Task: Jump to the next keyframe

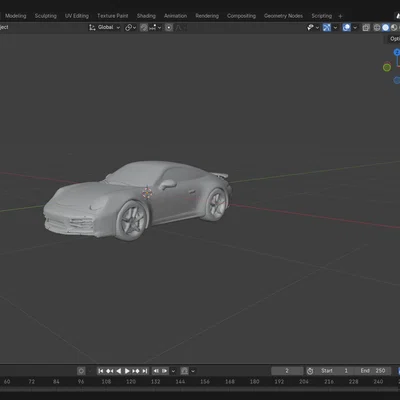Action: click(x=136, y=371)
